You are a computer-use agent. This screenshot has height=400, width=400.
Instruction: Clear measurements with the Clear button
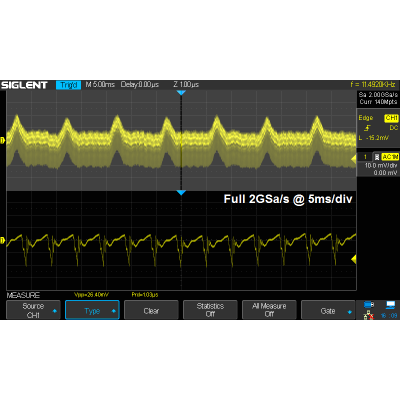pyautogui.click(x=151, y=310)
